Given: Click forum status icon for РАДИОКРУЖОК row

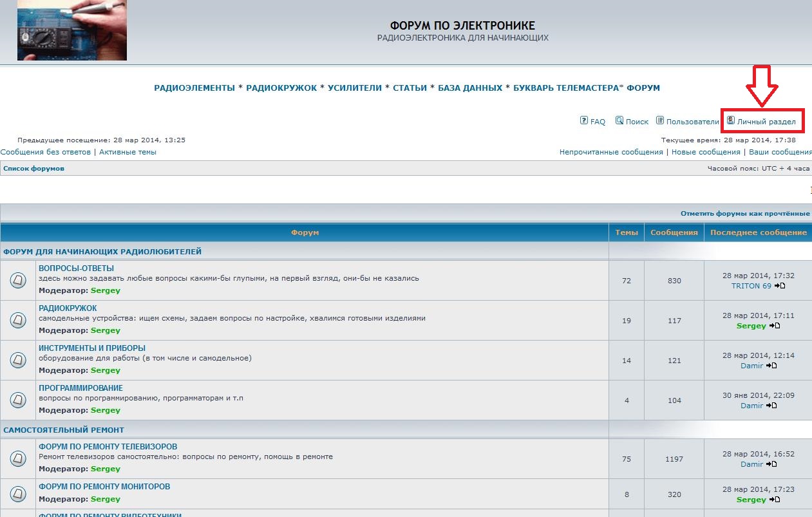Looking at the screenshot, I should (18, 320).
